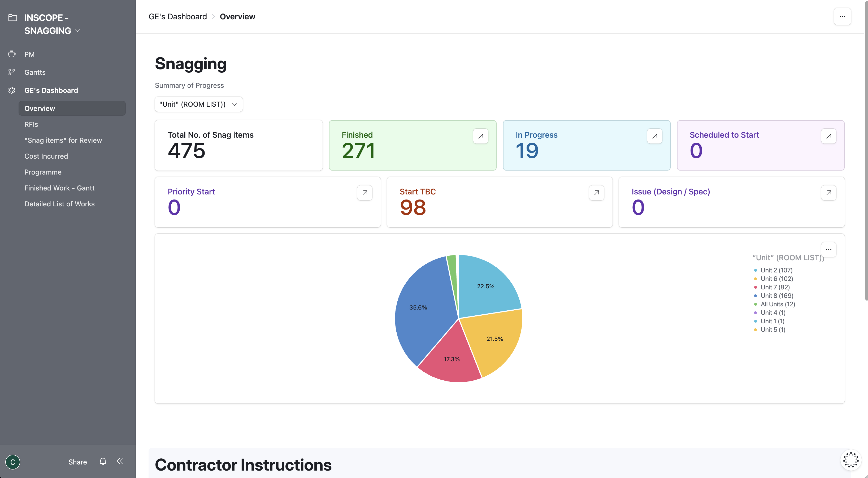
Task: Toggle Unit 5 (1) legend entry
Action: (770, 329)
